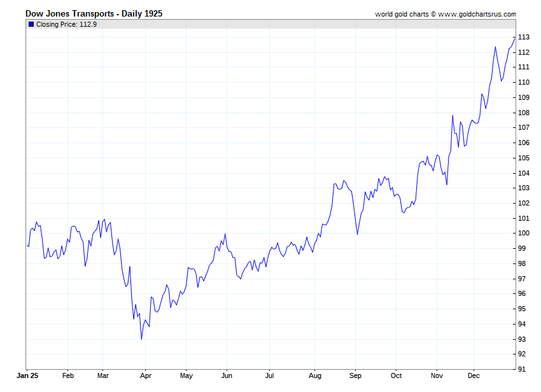Click the 'Jan 25' x-axis label

27,375
